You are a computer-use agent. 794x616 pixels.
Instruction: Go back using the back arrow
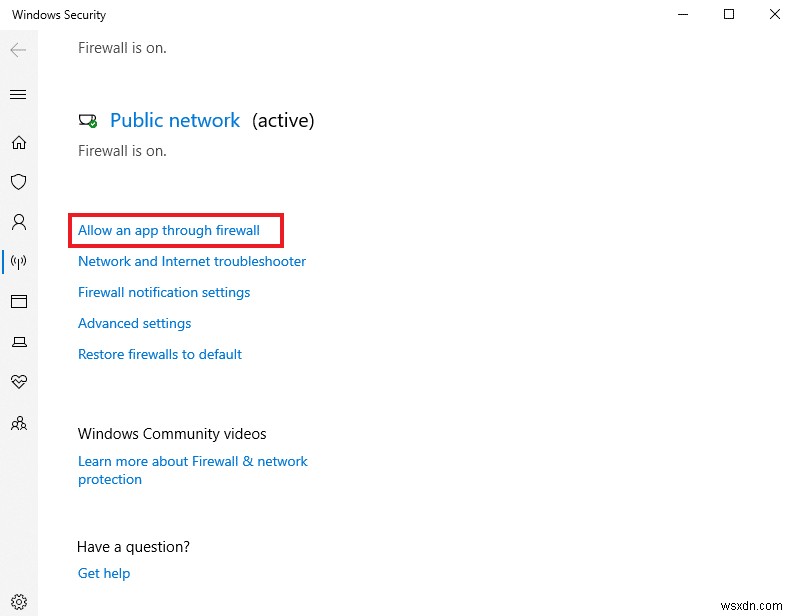pyautogui.click(x=18, y=49)
